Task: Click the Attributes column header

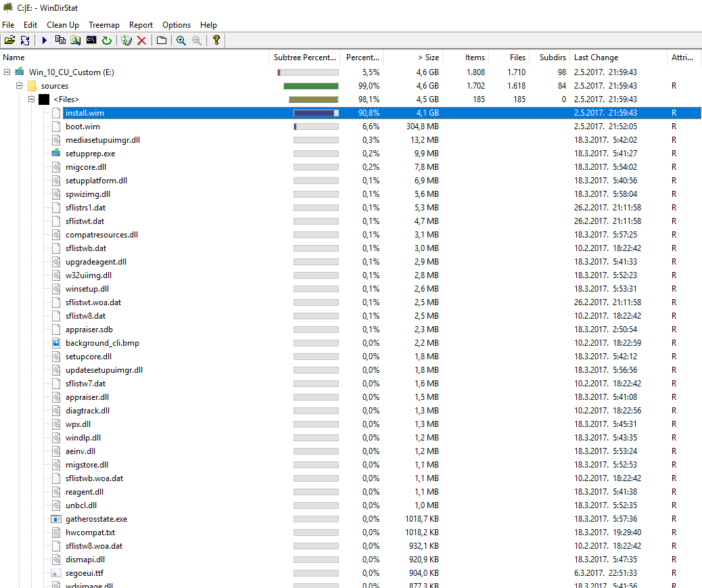Action: [x=682, y=58]
